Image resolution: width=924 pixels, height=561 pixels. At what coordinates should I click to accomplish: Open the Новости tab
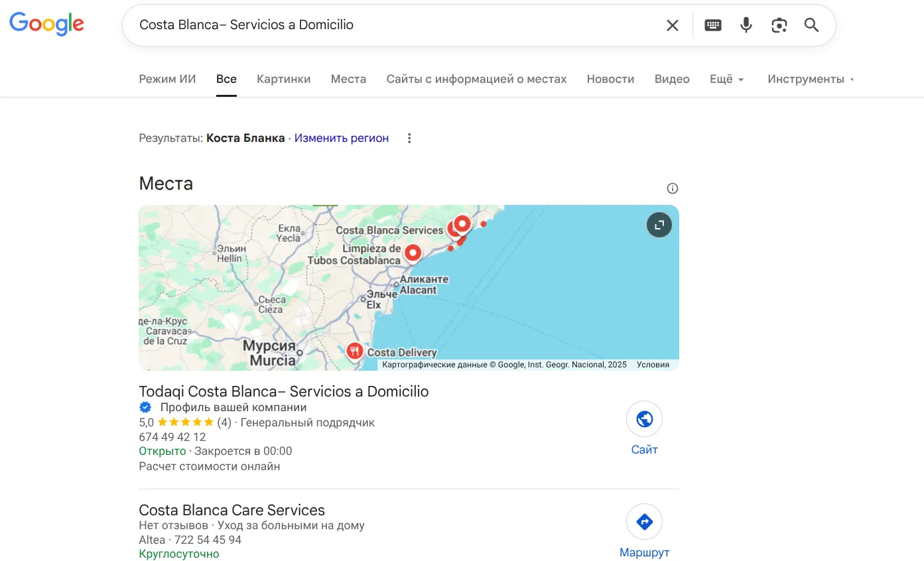(610, 78)
